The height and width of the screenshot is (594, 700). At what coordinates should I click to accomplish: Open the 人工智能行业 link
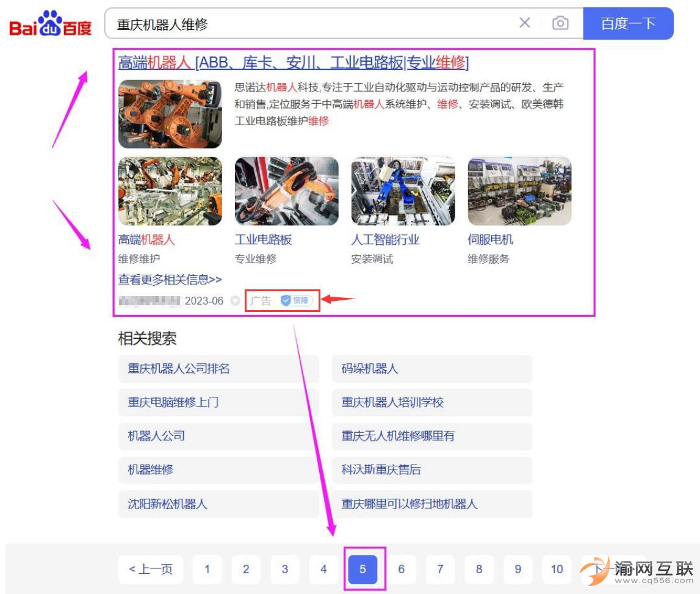point(385,240)
